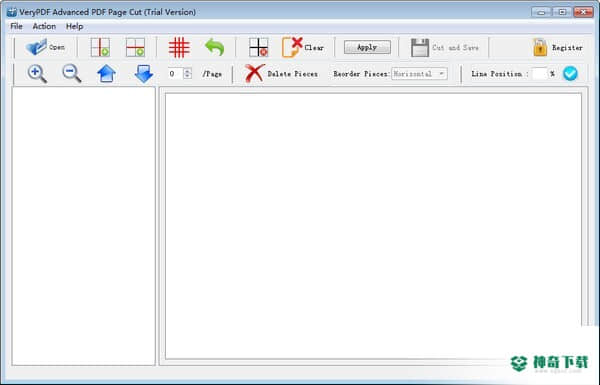Click Cut and Save floppy icon
The image size is (600, 385).
pos(420,47)
